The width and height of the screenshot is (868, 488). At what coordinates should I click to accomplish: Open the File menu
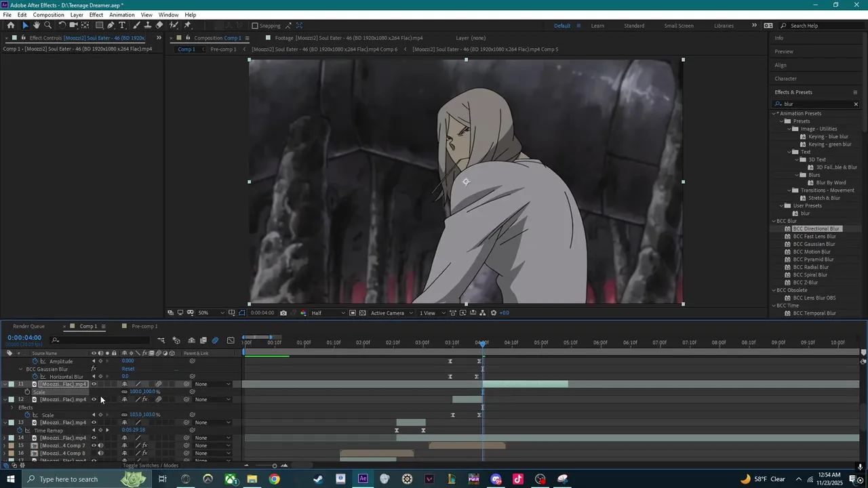(7, 15)
